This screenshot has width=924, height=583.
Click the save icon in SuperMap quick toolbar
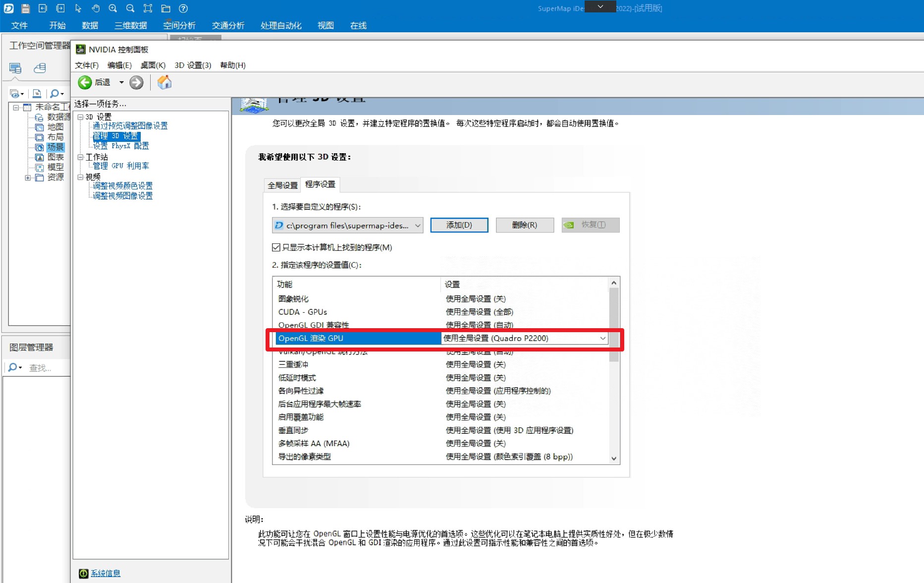click(x=26, y=8)
